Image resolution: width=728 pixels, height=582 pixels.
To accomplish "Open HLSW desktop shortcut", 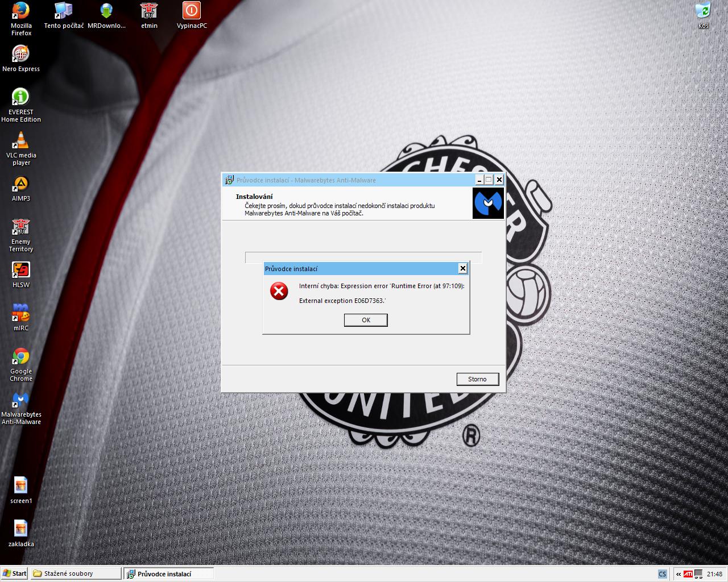I will click(21, 275).
